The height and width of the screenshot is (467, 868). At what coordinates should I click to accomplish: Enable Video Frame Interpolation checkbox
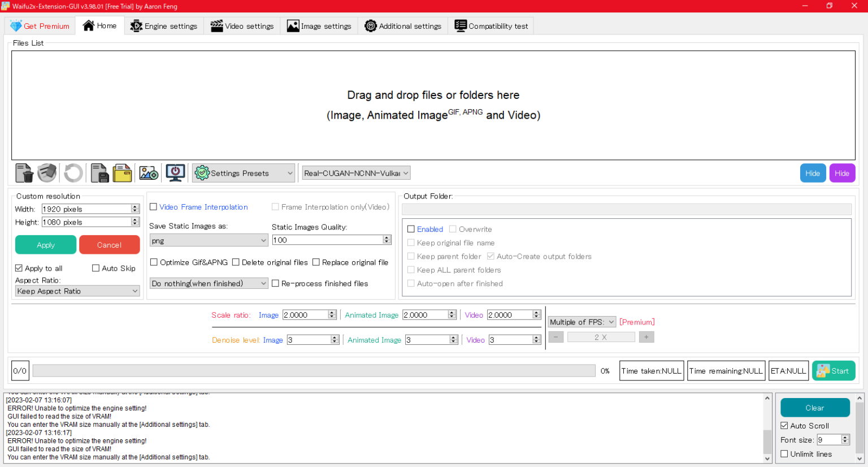[154, 207]
